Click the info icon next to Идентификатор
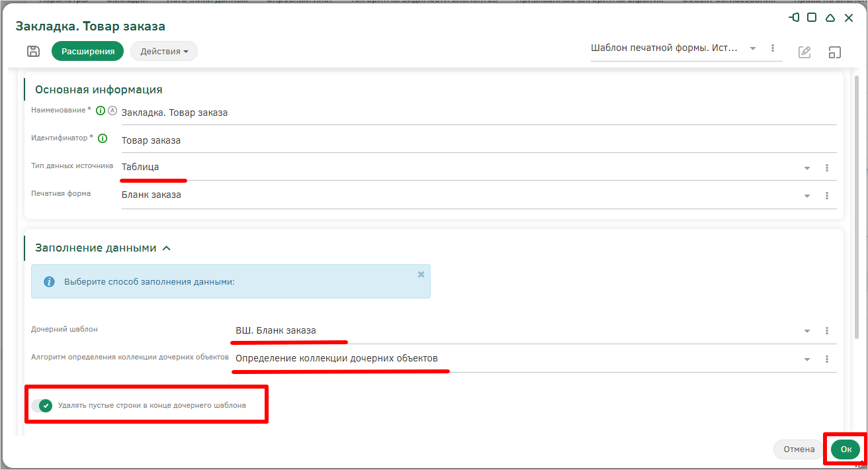Viewport: 868px width, 470px height. pyautogui.click(x=103, y=138)
